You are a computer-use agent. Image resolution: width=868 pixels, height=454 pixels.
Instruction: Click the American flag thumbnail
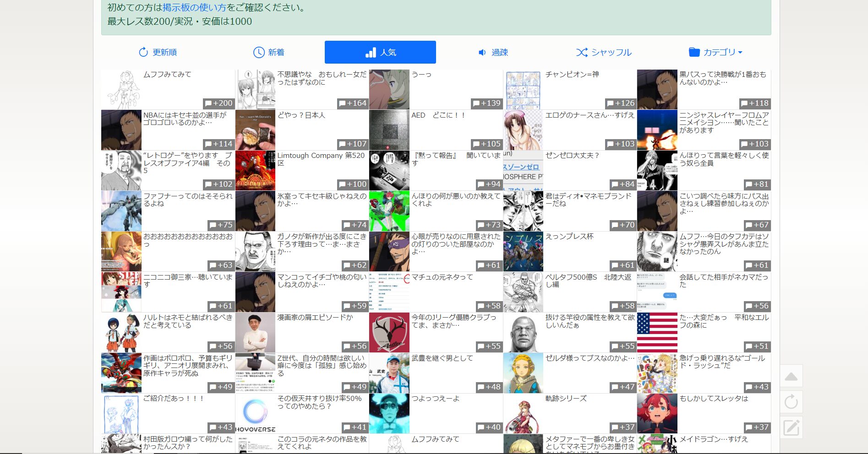pos(657,332)
